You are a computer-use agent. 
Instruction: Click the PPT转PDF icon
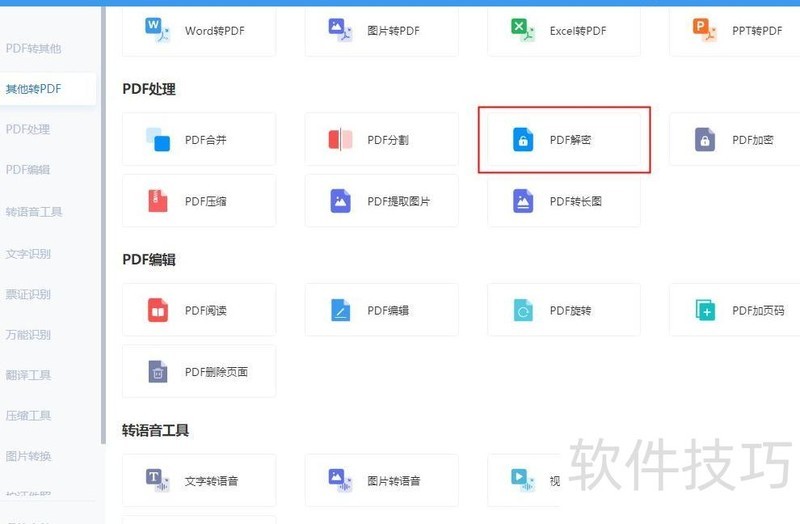tap(705, 30)
